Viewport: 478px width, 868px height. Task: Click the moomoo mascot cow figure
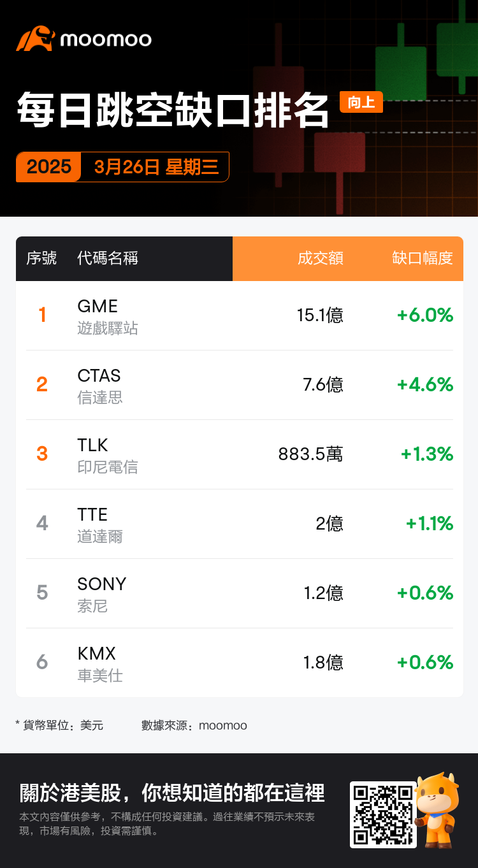point(437,809)
